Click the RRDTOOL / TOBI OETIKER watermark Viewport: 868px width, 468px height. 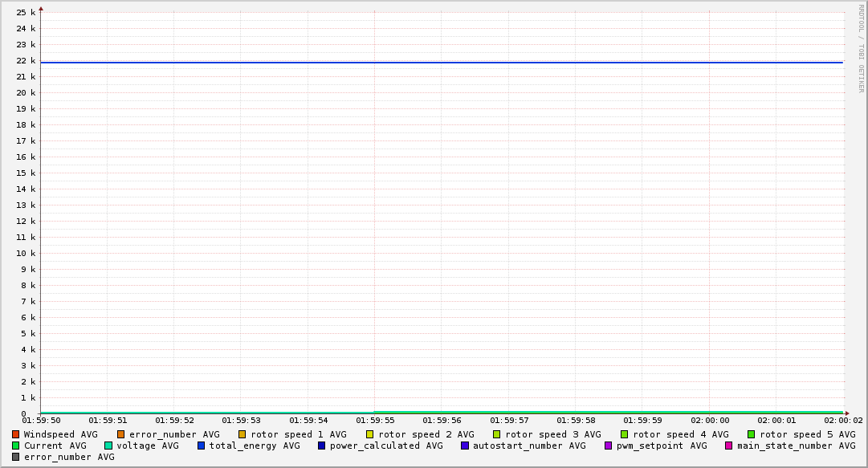[x=861, y=48]
